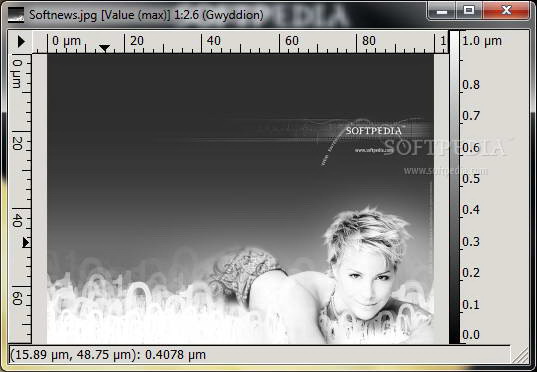Image resolution: width=537 pixels, height=372 pixels.
Task: Click the 0.8 color scale label
Action: pos(471,85)
